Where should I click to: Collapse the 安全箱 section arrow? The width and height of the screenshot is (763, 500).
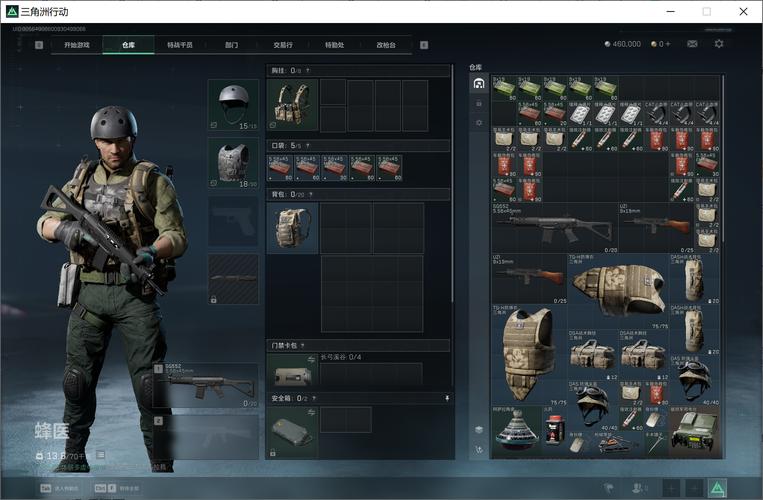coord(447,397)
